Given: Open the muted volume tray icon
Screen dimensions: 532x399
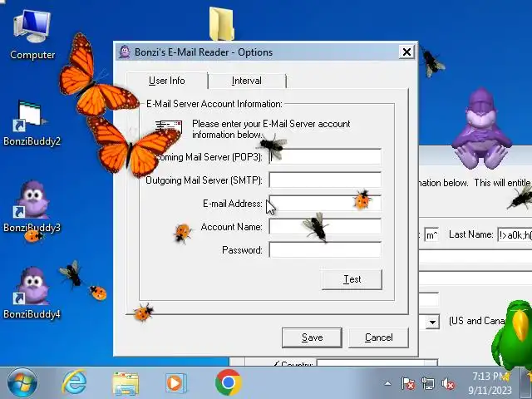Looking at the screenshot, I should [448, 384].
